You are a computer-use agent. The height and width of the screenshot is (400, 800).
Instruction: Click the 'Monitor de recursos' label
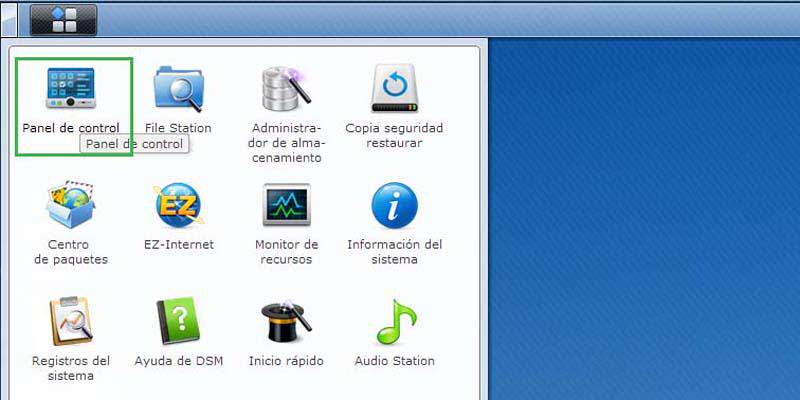286,252
